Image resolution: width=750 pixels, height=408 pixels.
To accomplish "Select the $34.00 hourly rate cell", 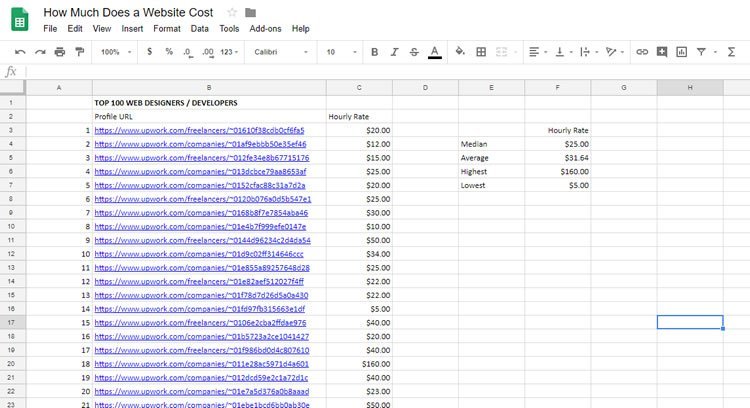I will (359, 254).
